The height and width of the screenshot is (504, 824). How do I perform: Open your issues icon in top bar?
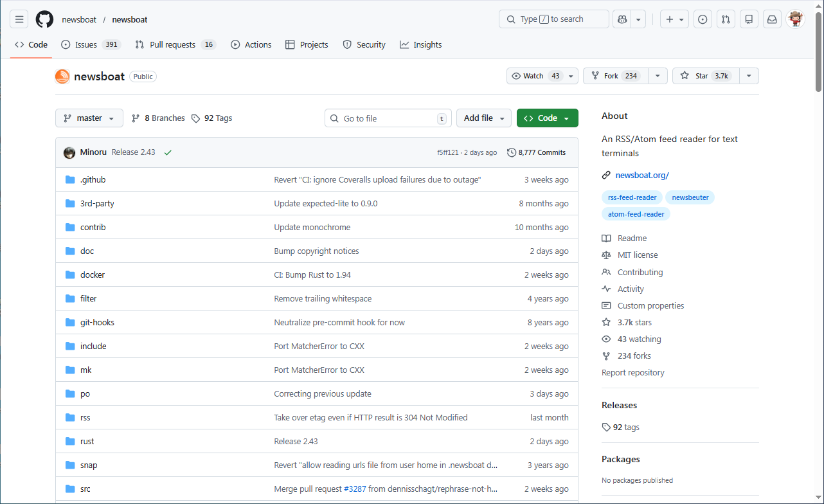click(x=703, y=19)
